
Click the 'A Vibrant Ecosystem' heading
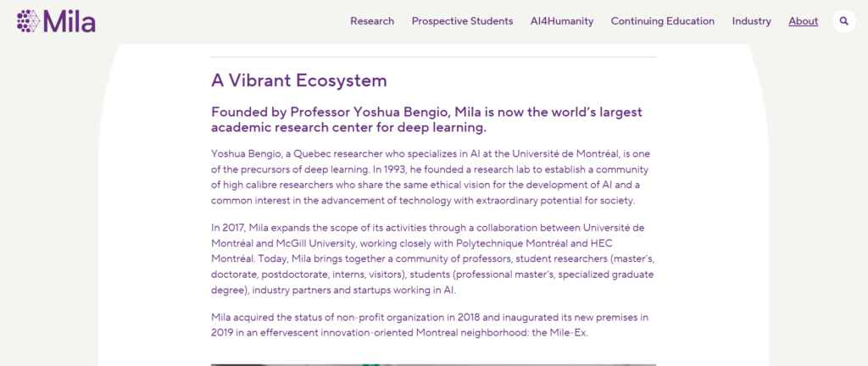[x=299, y=80]
